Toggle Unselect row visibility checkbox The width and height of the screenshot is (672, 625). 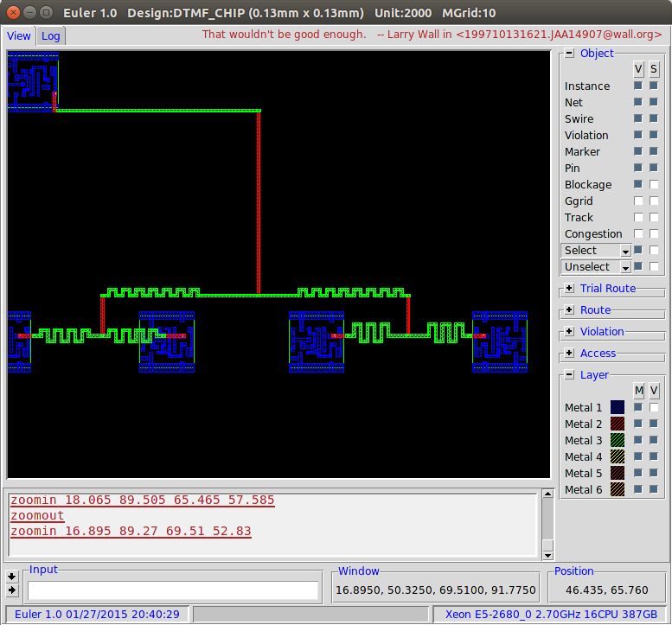click(638, 266)
